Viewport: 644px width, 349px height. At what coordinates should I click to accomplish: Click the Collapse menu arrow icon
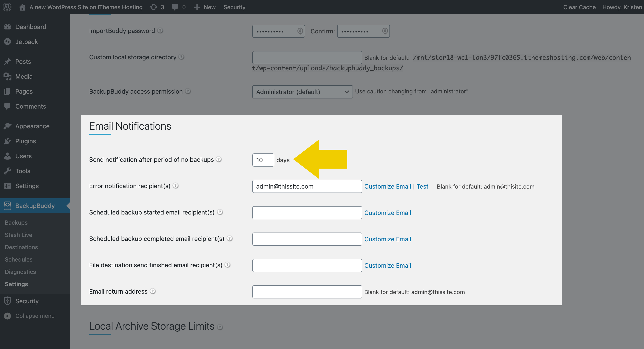7,316
